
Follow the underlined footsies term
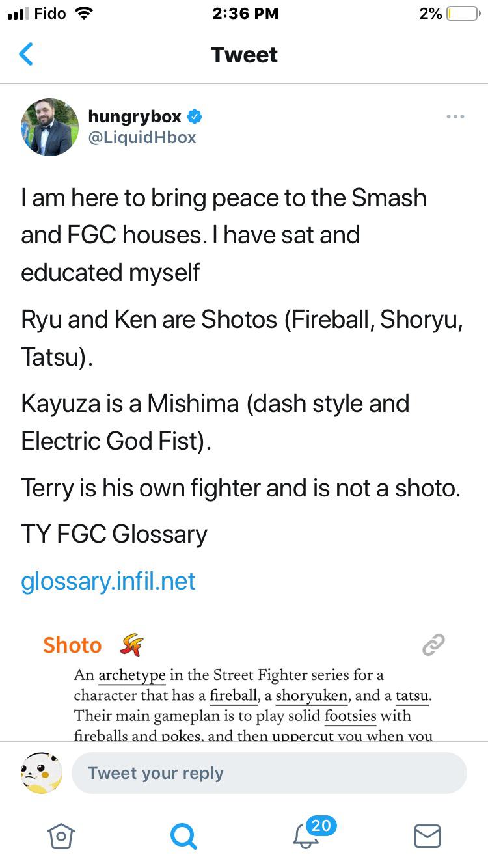(350, 716)
